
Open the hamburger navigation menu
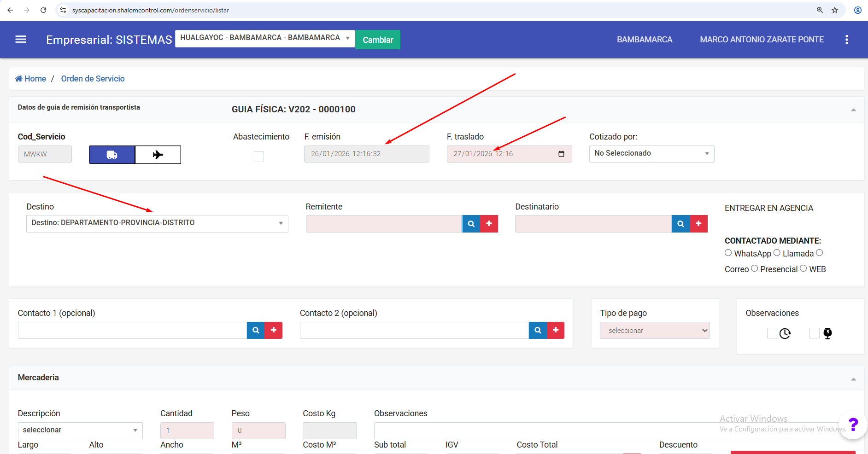[x=21, y=40]
